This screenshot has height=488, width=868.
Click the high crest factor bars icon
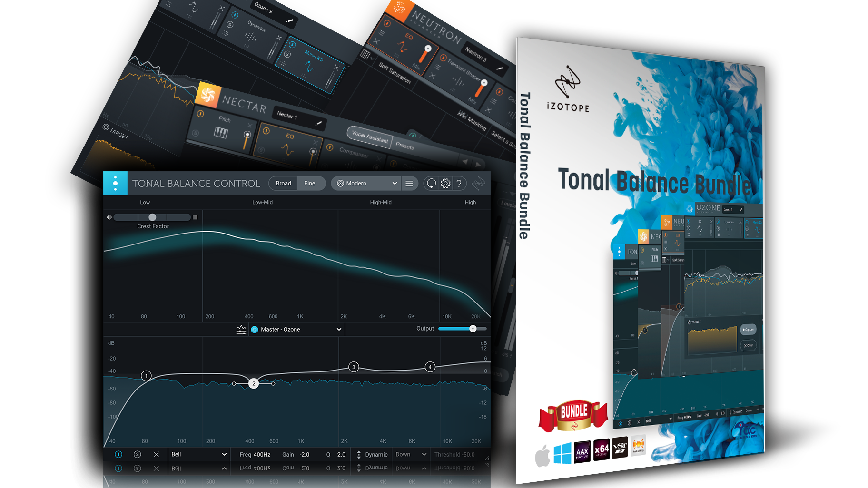point(195,217)
